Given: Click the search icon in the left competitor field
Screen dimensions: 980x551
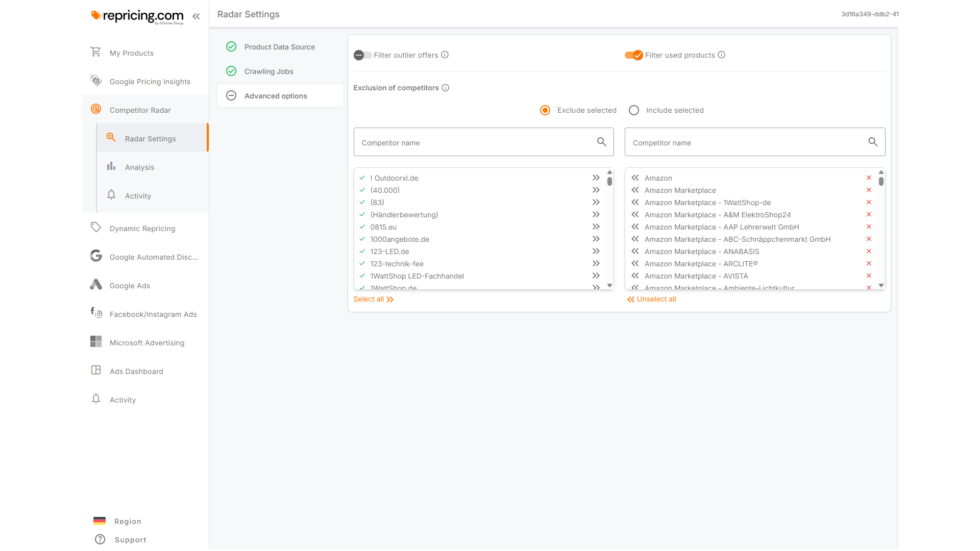Looking at the screenshot, I should click(602, 142).
